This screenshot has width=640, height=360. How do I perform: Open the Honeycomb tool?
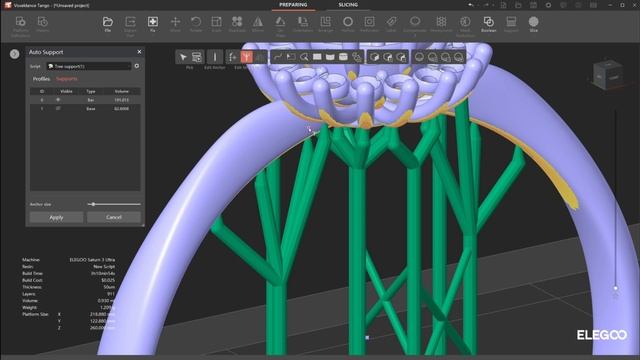click(x=441, y=24)
